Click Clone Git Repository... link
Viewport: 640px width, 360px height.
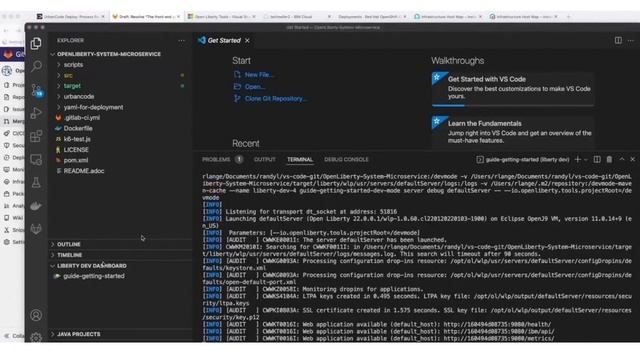coord(276,98)
